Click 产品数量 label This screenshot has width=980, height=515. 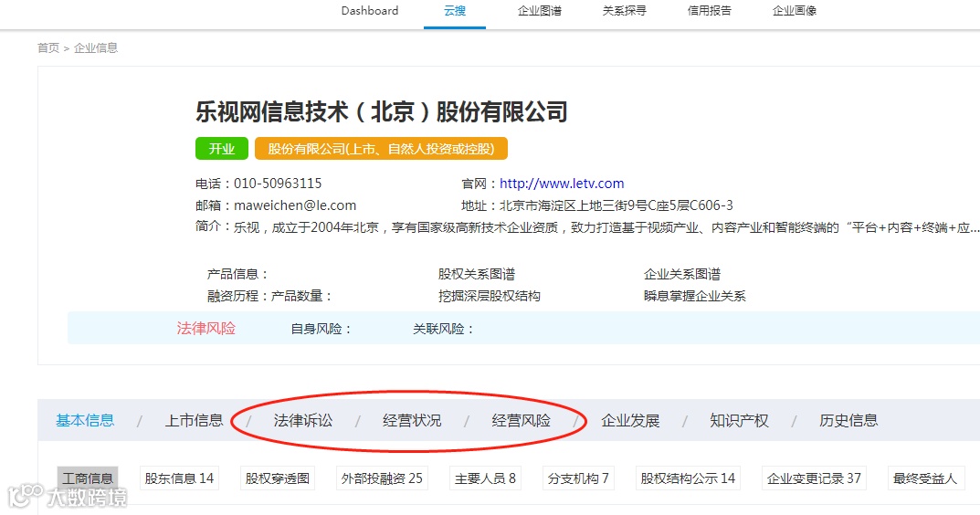coord(302,296)
